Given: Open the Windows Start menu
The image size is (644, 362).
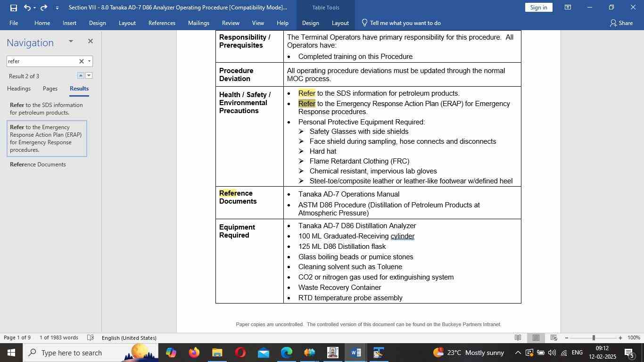Looking at the screenshot, I should tap(11, 353).
